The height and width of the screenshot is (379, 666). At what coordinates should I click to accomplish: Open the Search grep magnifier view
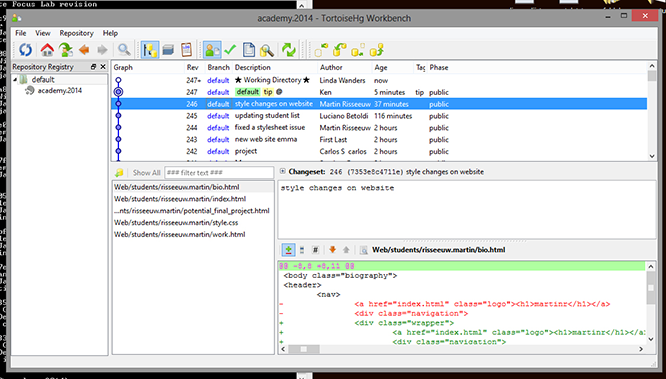[267, 50]
